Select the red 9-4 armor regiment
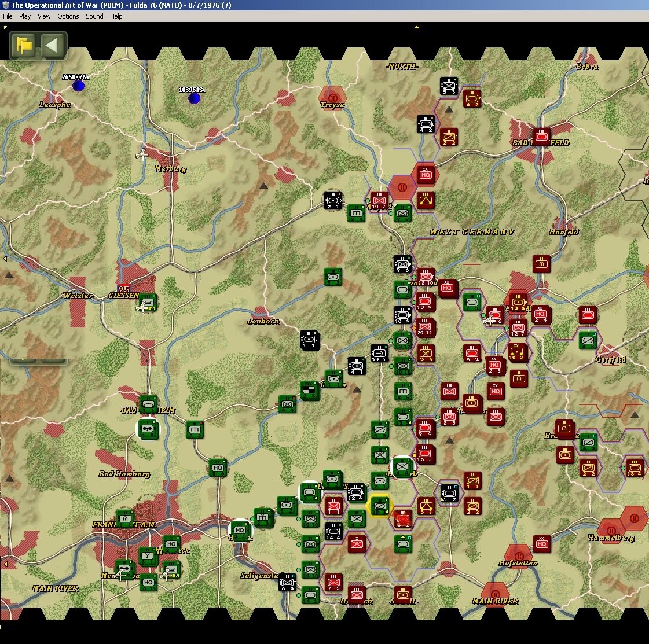 click(x=426, y=429)
